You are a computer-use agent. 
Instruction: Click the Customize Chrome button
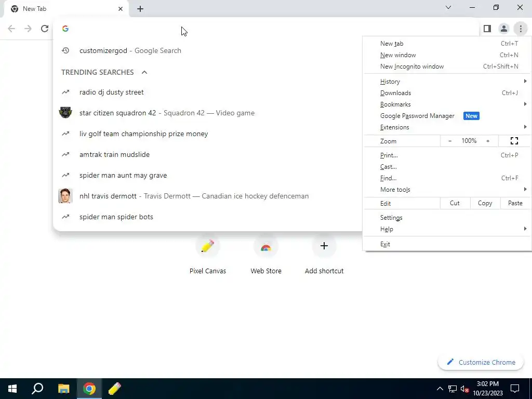point(481,362)
